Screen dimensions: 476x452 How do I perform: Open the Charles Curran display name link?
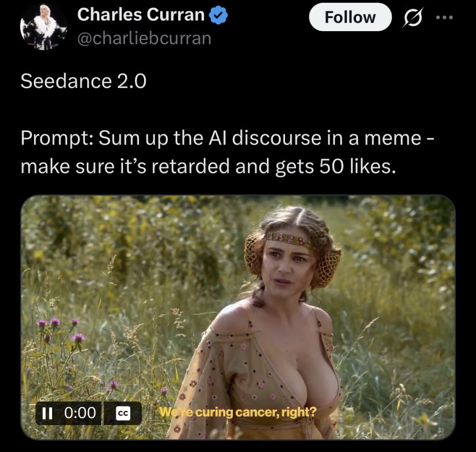141,14
